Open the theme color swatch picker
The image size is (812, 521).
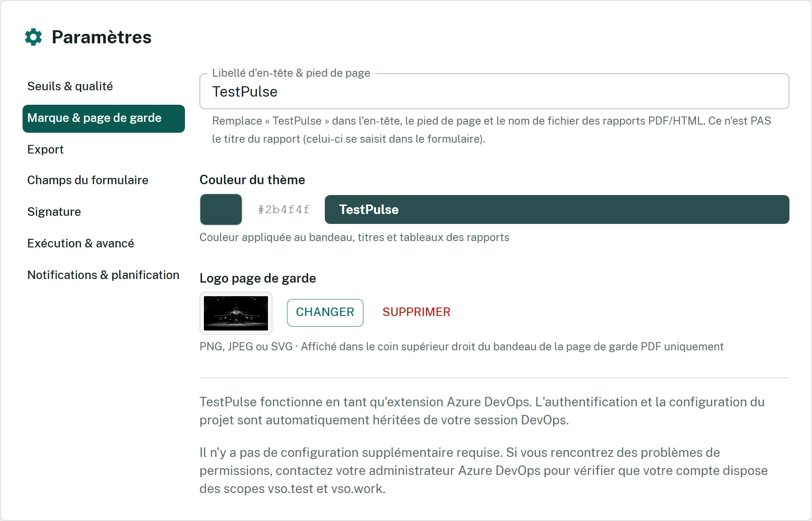point(221,209)
